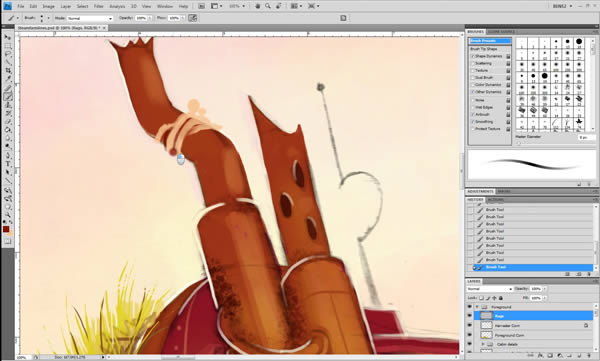This screenshot has height=361, width=600.
Task: Click lock all icon in Layers panel
Action: point(501,298)
